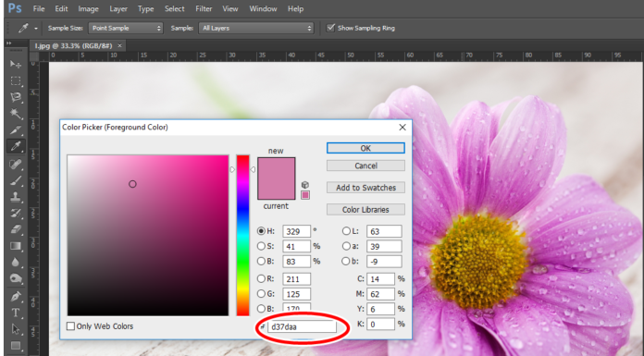This screenshot has height=356, width=644.
Task: Select the Lasso tool
Action: (16, 97)
